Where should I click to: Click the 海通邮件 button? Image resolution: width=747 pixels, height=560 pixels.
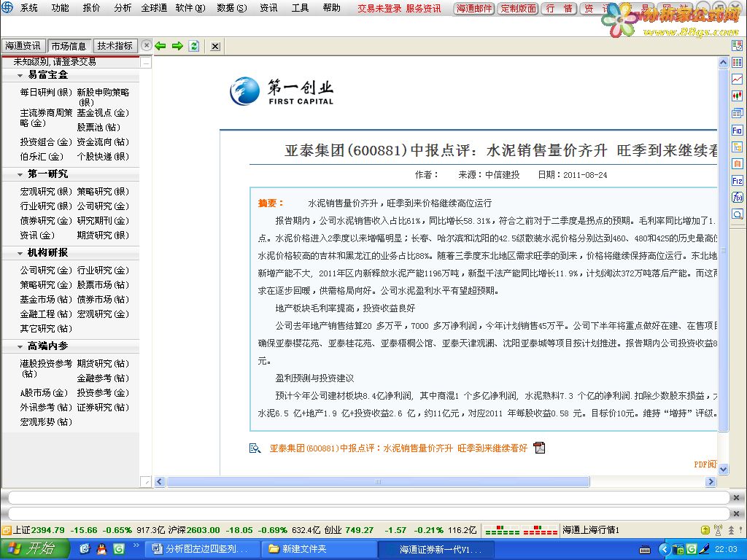[474, 9]
